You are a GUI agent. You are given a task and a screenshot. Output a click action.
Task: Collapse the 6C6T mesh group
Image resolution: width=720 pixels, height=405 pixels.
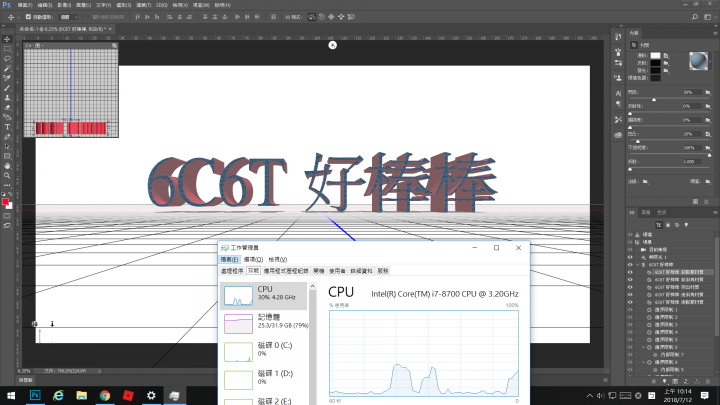(637, 264)
